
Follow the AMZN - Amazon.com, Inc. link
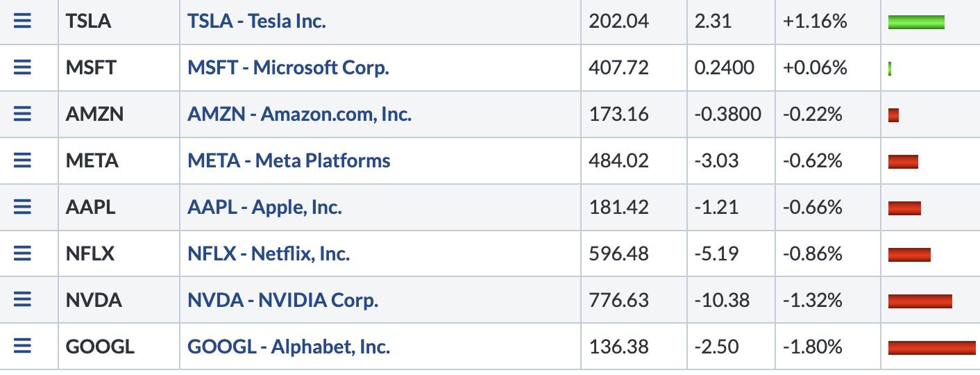tap(300, 115)
